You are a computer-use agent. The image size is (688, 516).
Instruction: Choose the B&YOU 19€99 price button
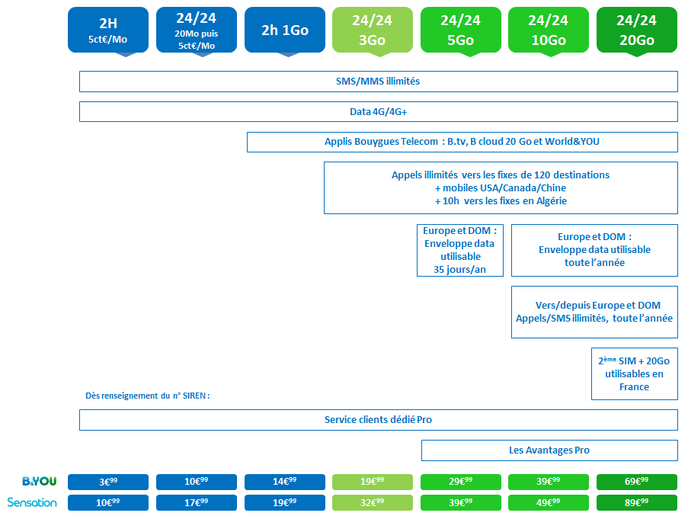(372, 482)
